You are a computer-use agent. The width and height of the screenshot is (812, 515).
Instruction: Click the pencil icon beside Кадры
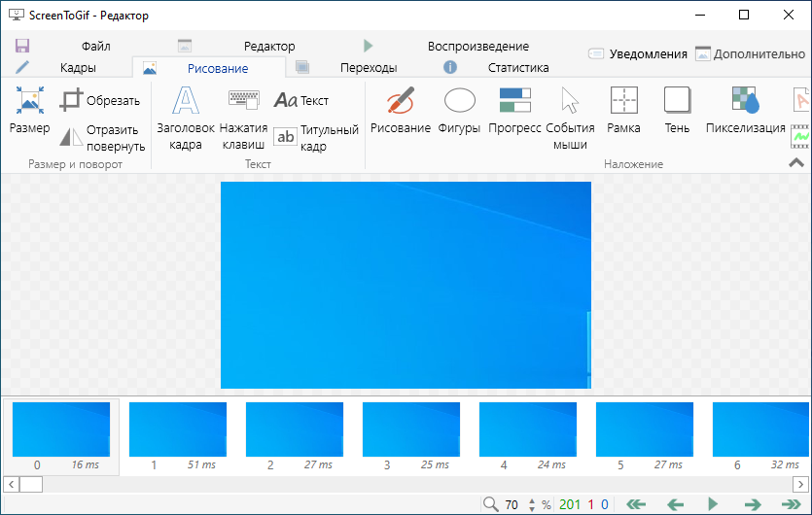click(x=21, y=67)
